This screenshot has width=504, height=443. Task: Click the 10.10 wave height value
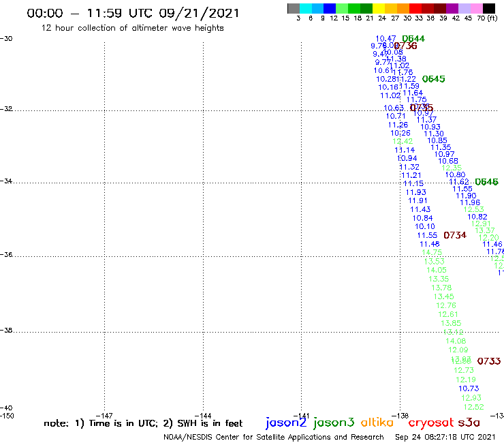424,226
